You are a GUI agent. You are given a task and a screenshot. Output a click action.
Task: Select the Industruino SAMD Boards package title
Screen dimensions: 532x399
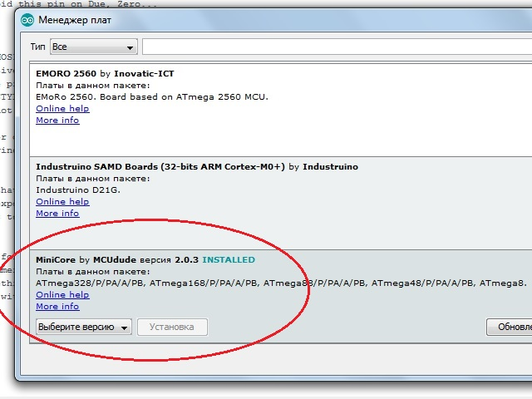coord(197,166)
